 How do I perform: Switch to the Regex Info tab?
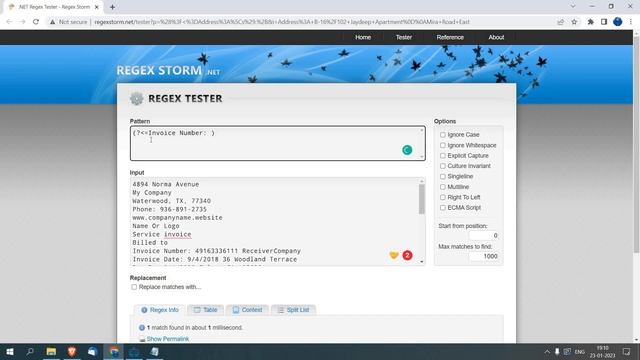tap(160, 310)
